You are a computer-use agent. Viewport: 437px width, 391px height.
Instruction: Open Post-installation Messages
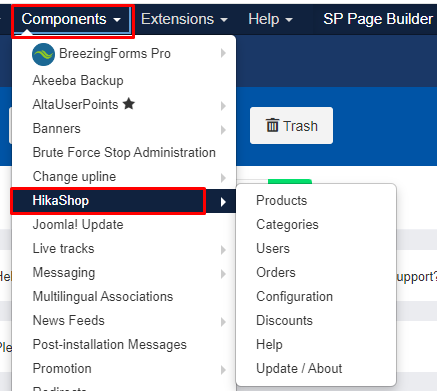pos(110,345)
